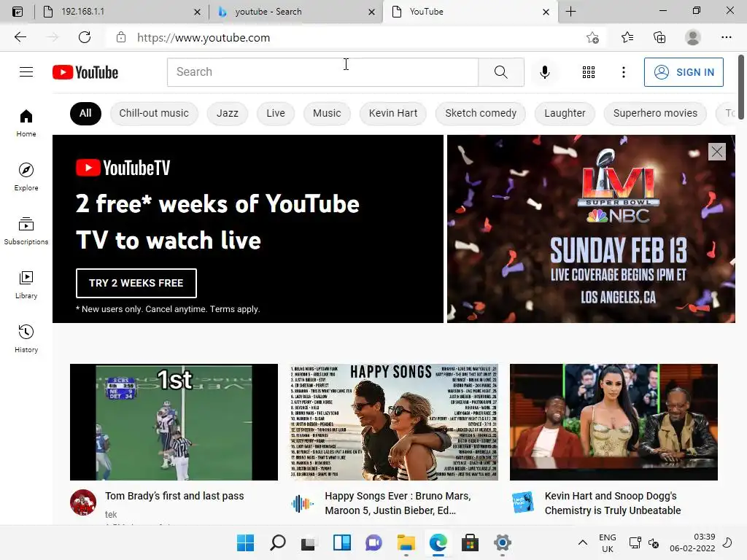
Task: Open Explore in sidebar
Action: (x=26, y=176)
